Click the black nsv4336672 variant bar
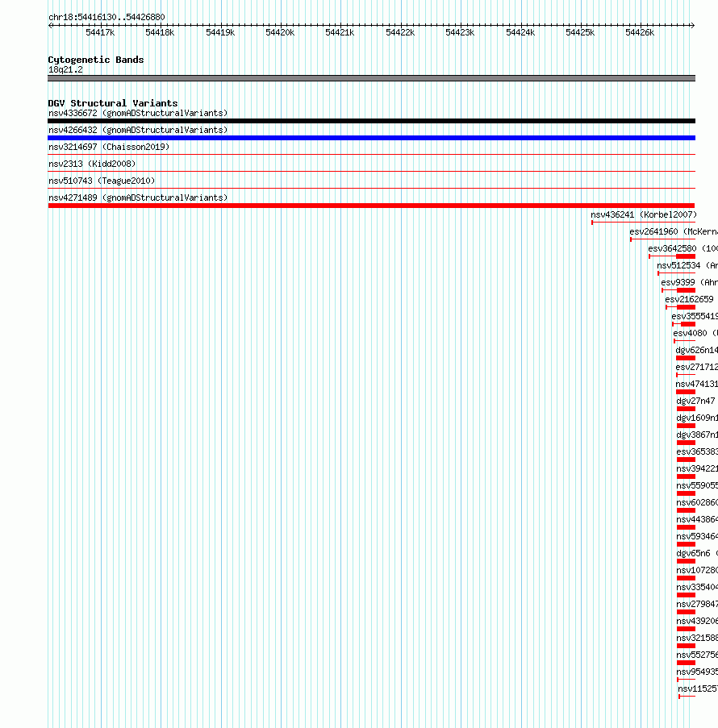This screenshot has width=718, height=728. point(371,121)
